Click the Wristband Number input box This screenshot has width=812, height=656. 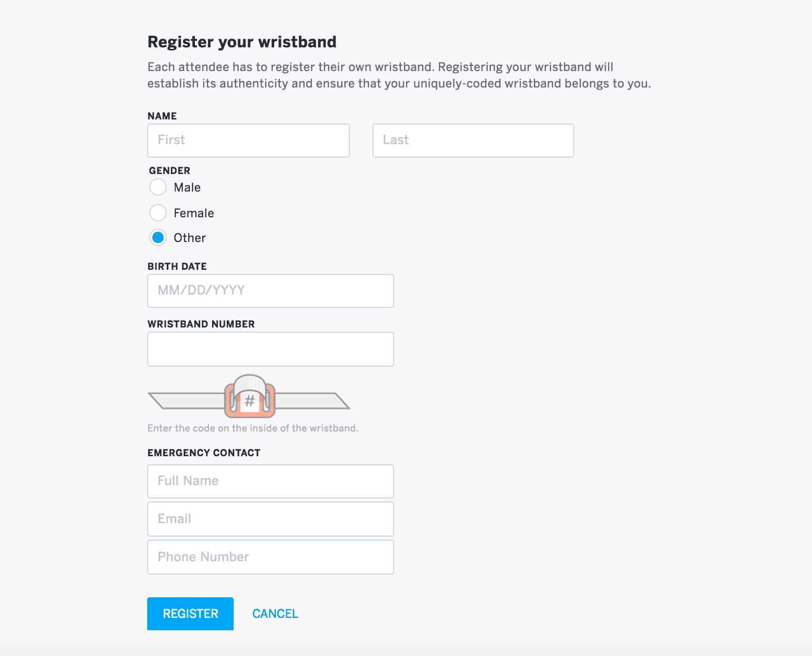(x=271, y=349)
